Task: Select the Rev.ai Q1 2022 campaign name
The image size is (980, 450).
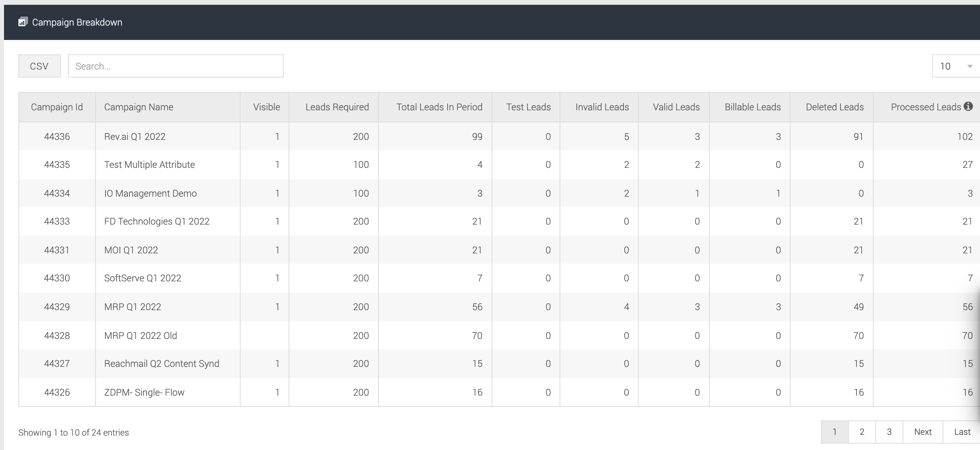Action: pos(135,137)
